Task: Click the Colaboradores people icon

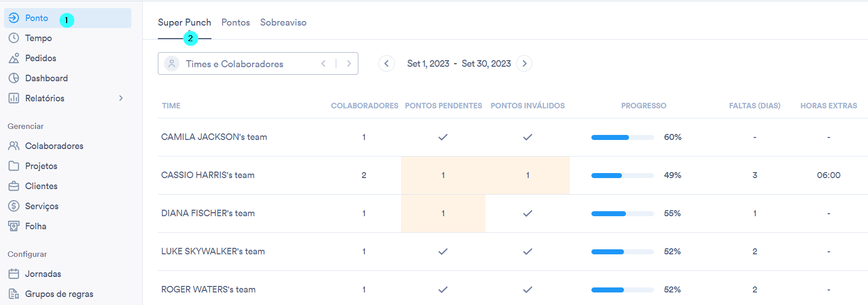Action: [x=14, y=146]
